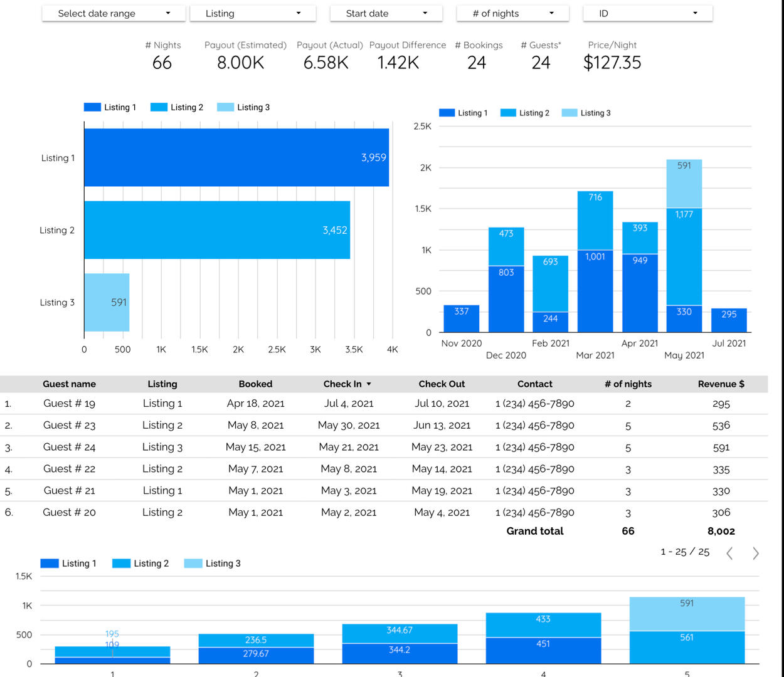Image resolution: width=784 pixels, height=677 pixels.
Task: Click the Listing 3 bar showing 591
Action: [107, 302]
